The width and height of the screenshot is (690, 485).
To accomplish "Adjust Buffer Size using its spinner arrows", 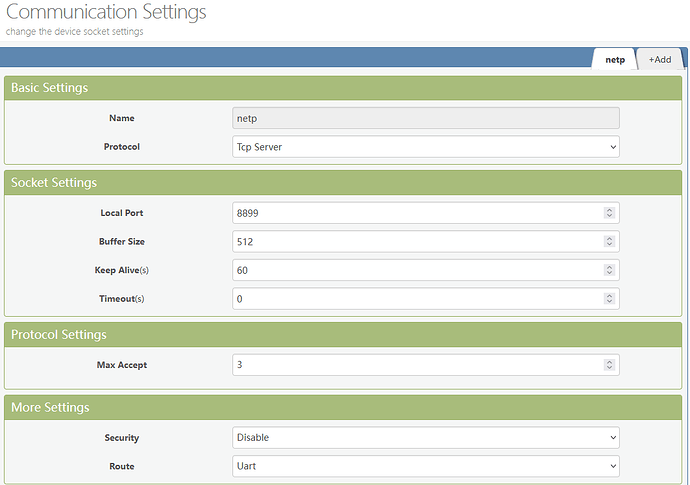I will [x=609, y=241].
